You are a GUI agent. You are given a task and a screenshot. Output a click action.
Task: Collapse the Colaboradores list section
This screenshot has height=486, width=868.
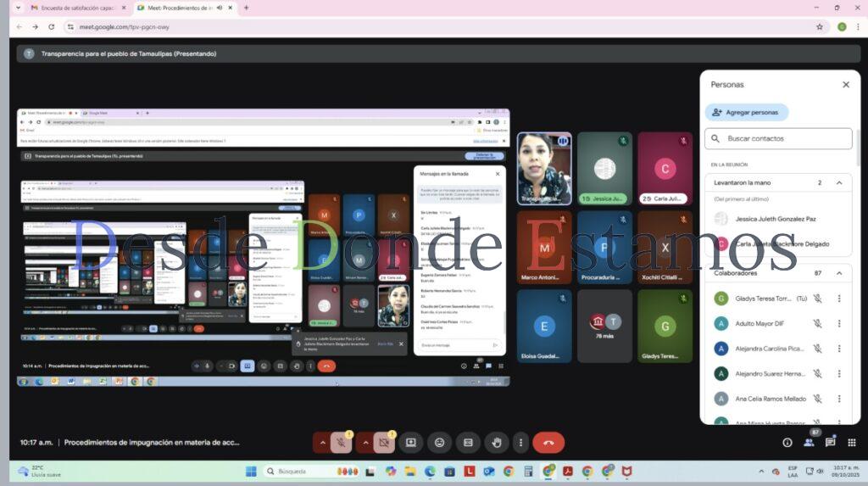pos(839,273)
